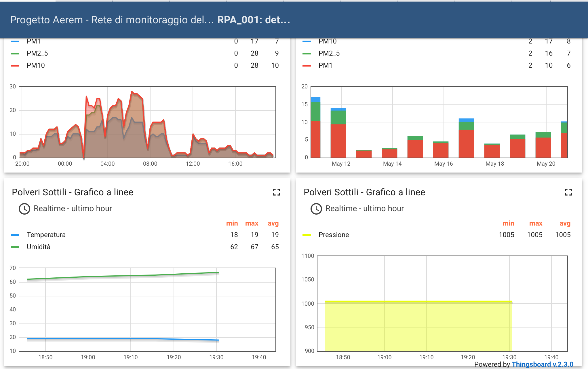This screenshot has width=588, height=369.
Task: Click the May 12 stacked bar
Action: (338, 133)
